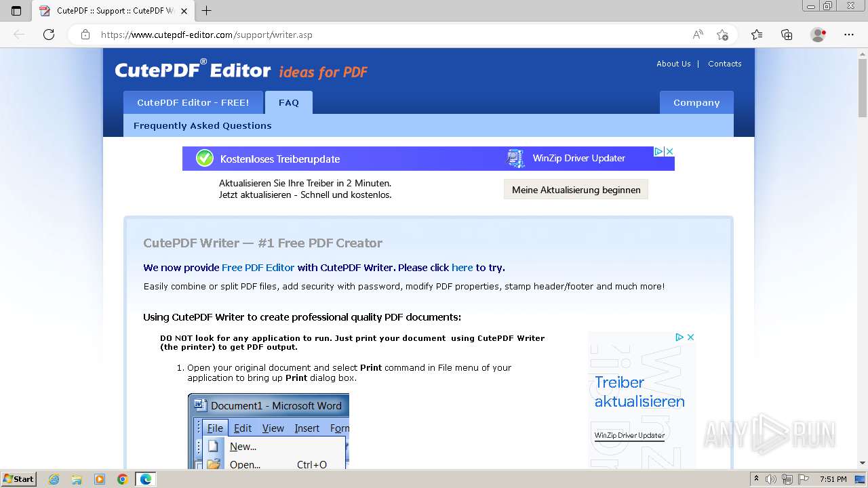The height and width of the screenshot is (488, 868).
Task: Close the Treiber aktualisieren side ad
Action: click(690, 337)
